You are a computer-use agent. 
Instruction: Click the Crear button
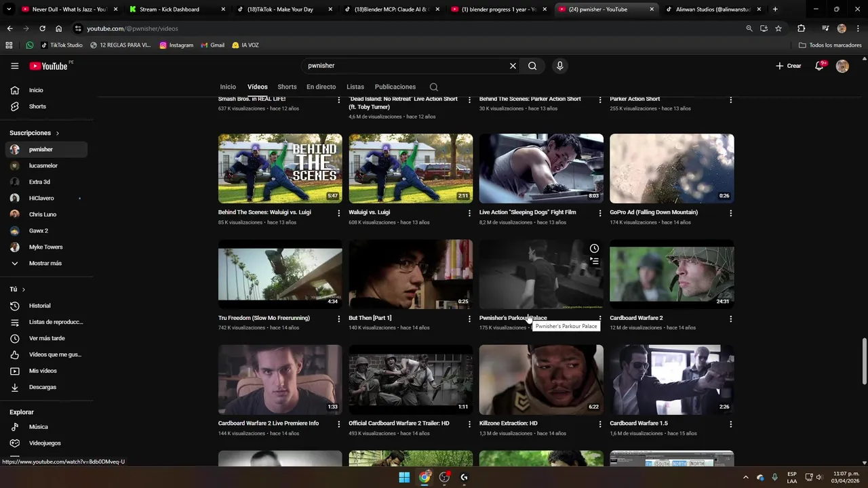789,66
